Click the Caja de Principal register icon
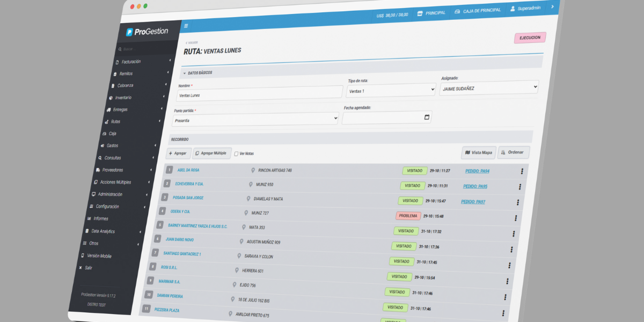644x322 pixels. 457,11
